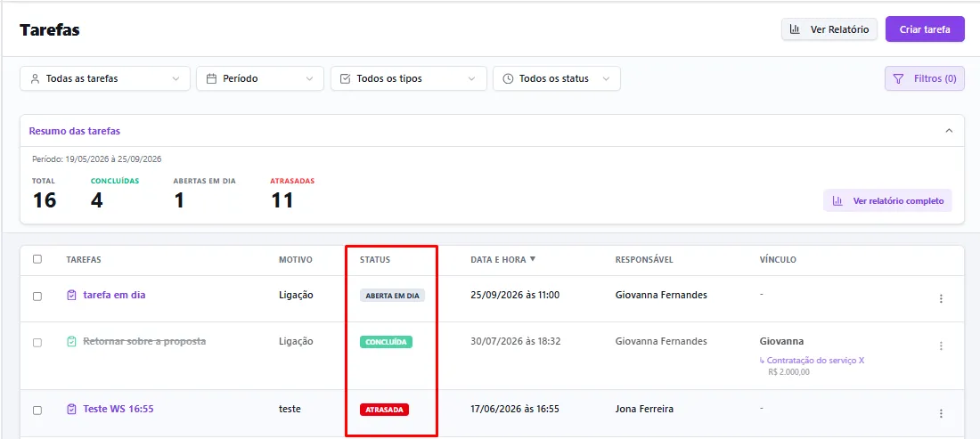The width and height of the screenshot is (980, 439).
Task: Click the clock icon in Todos os status
Action: pos(508,78)
